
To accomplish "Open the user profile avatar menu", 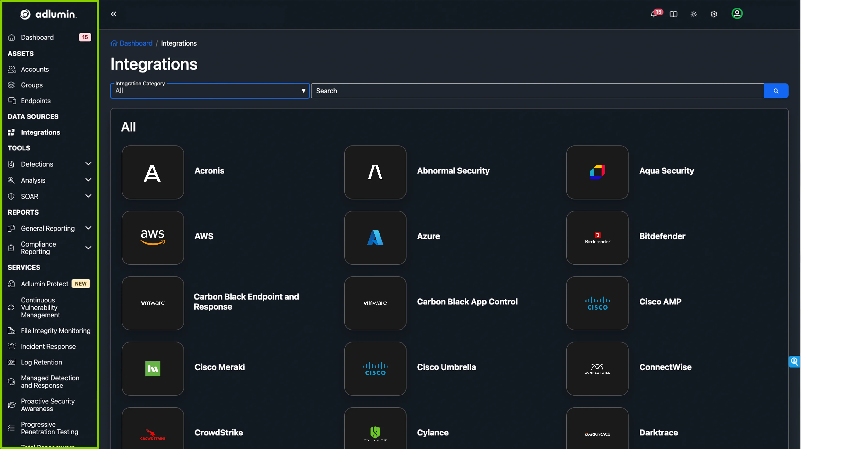I will 737,14.
